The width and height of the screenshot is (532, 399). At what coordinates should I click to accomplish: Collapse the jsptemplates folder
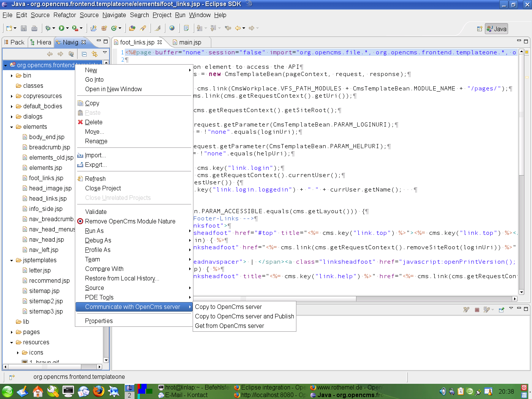pos(12,260)
